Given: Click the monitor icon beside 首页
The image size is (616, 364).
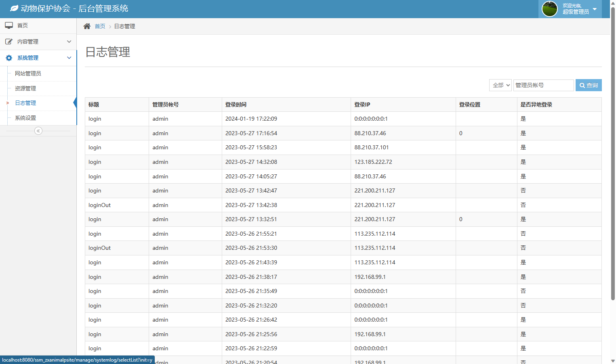Looking at the screenshot, I should click(9, 25).
